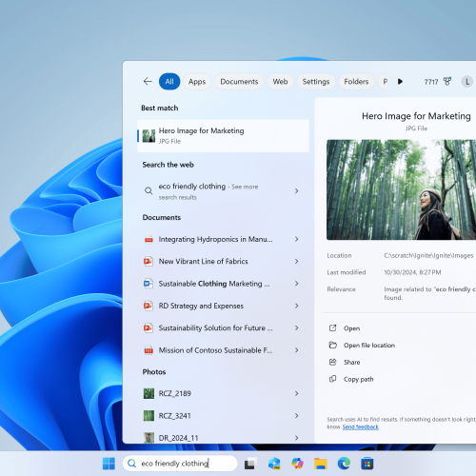Click the Hero Image thumbnail in best match

tap(149, 136)
